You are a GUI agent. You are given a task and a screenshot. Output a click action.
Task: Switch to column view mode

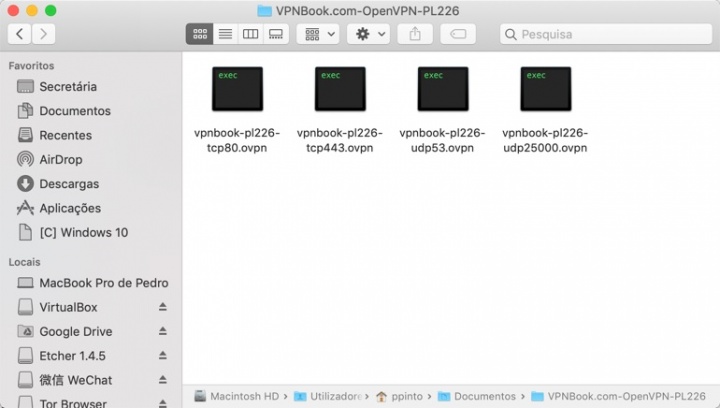(250, 34)
